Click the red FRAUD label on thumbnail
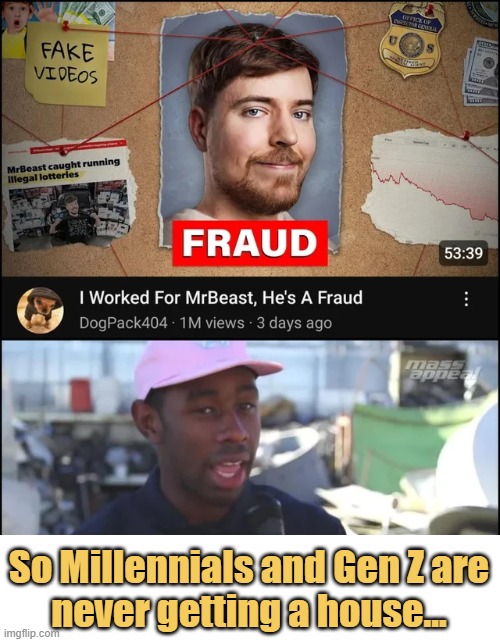The height and width of the screenshot is (642, 500). pos(250,243)
